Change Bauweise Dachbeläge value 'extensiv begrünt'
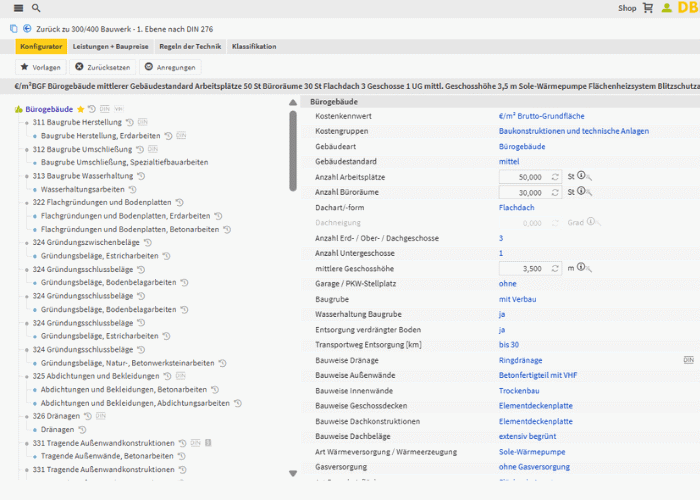The image size is (700, 500). coord(527,436)
